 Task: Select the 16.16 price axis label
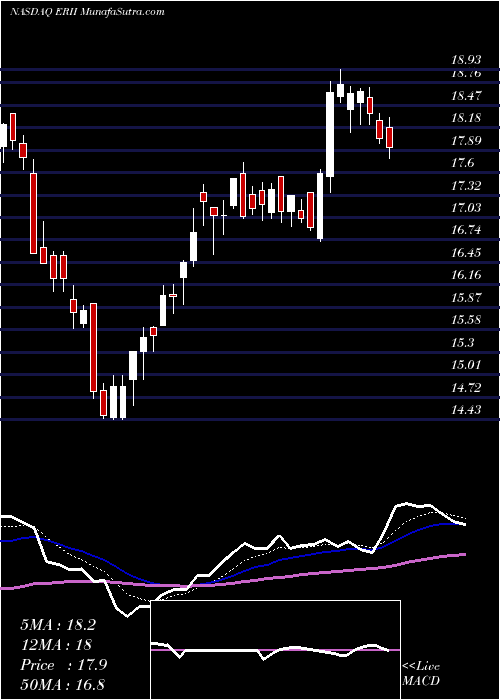click(x=466, y=275)
